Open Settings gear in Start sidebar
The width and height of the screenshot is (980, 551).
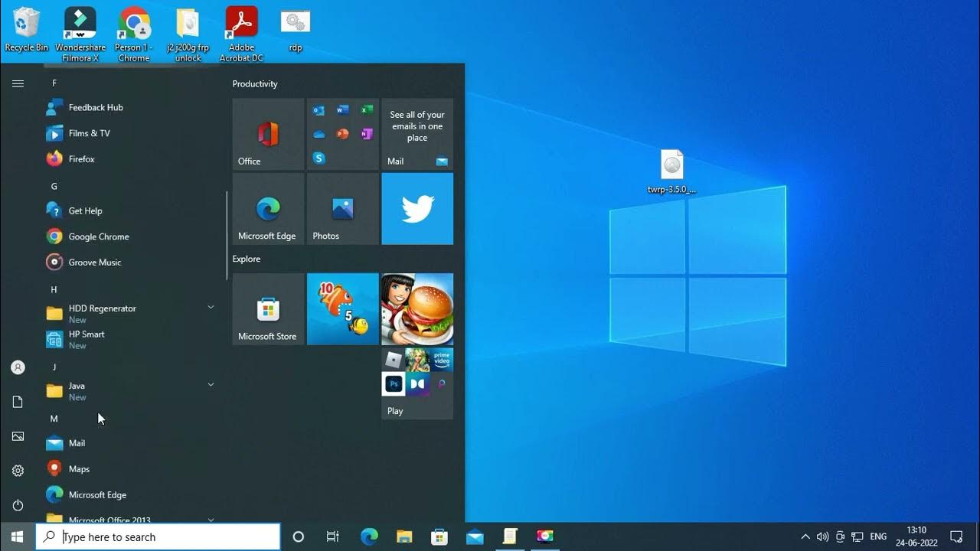pyautogui.click(x=18, y=471)
